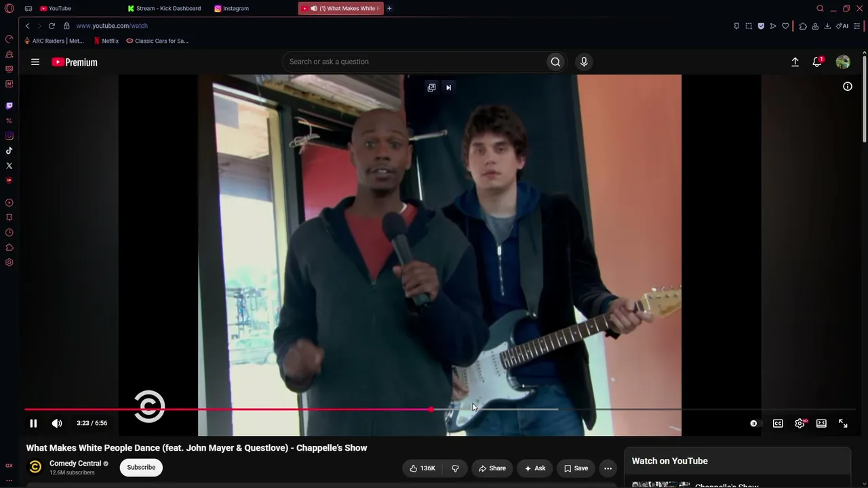Open the YouTube hamburger guide menu

pyautogui.click(x=35, y=62)
